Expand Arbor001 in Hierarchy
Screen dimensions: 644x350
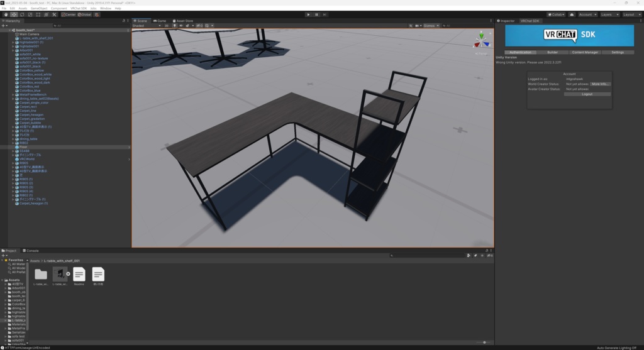tap(13, 50)
